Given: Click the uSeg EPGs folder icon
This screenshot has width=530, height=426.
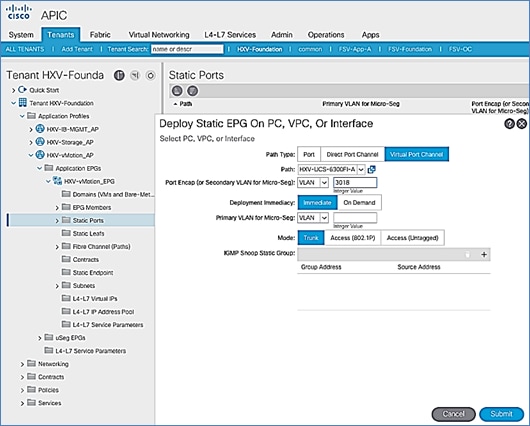Looking at the screenshot, I should pyautogui.click(x=49, y=337).
